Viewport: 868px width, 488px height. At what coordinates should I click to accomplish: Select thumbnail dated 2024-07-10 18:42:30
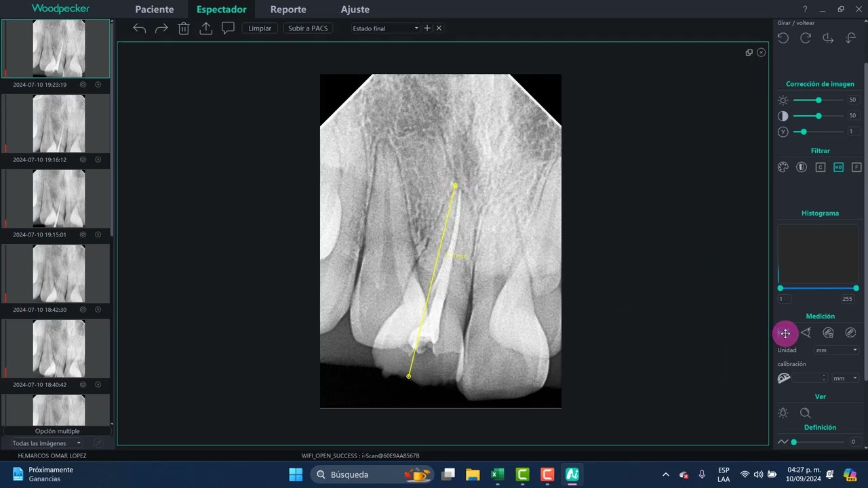pyautogui.click(x=57, y=273)
